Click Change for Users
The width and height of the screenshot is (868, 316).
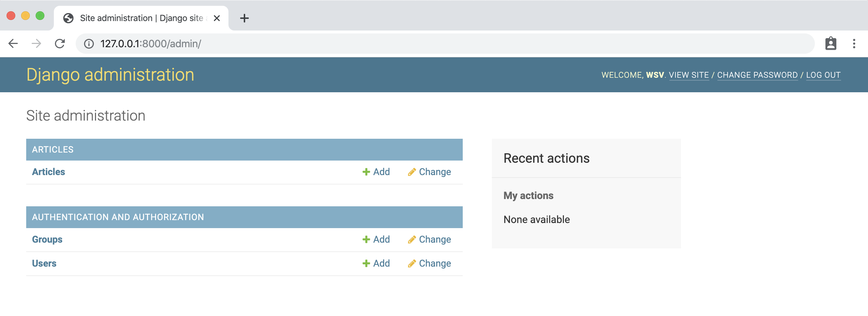tap(429, 263)
